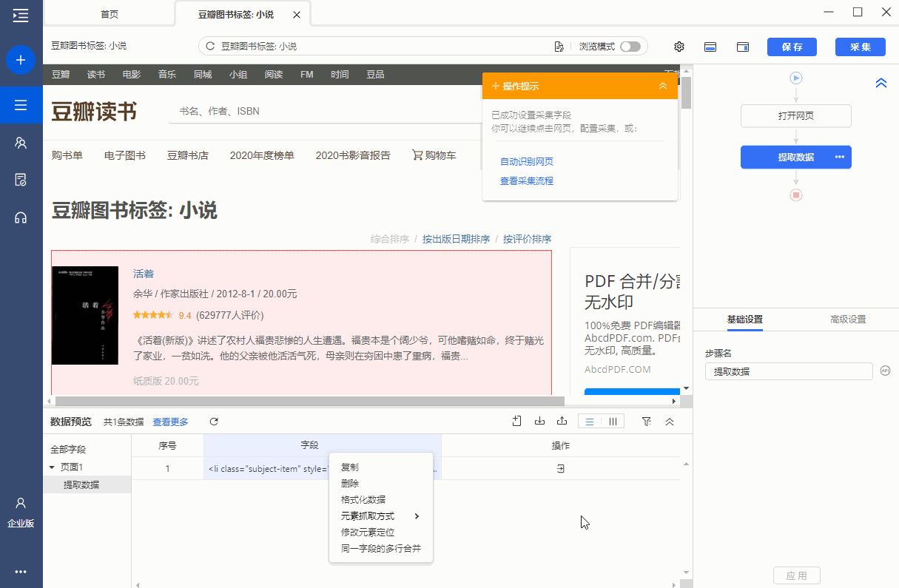Open the document-with-check sidebar icon
This screenshot has height=588, width=899.
(x=21, y=180)
